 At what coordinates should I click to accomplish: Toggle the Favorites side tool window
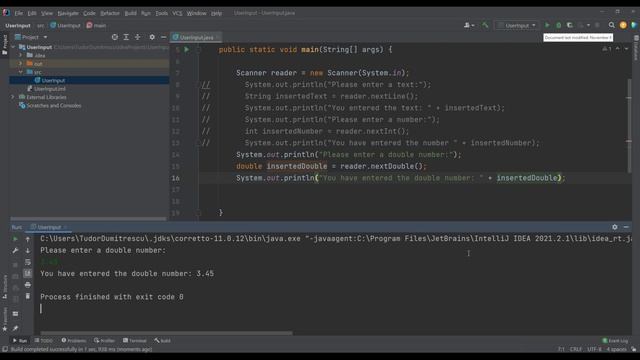(4, 319)
